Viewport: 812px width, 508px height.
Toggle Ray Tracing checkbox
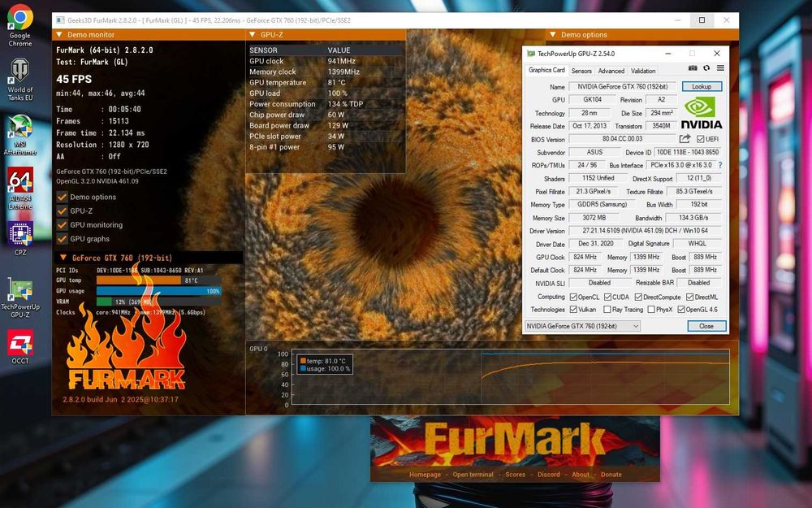[607, 310]
